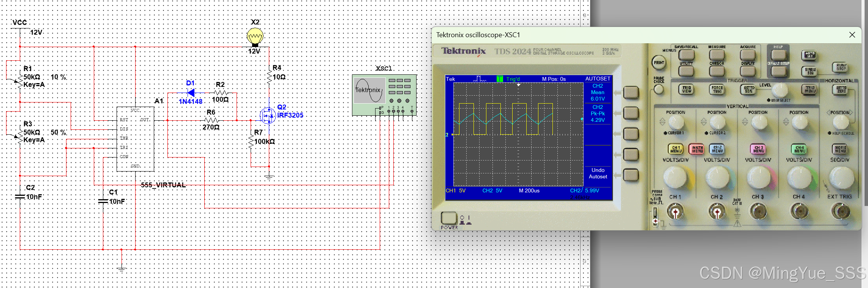The width and height of the screenshot is (868, 288).
Task: Click the SET TO 50% trigger button
Action: (748, 89)
